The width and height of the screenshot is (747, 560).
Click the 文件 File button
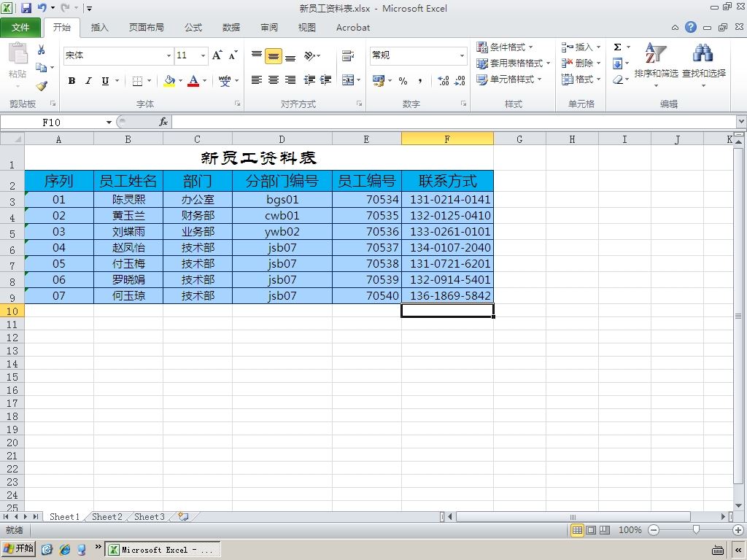pos(20,28)
